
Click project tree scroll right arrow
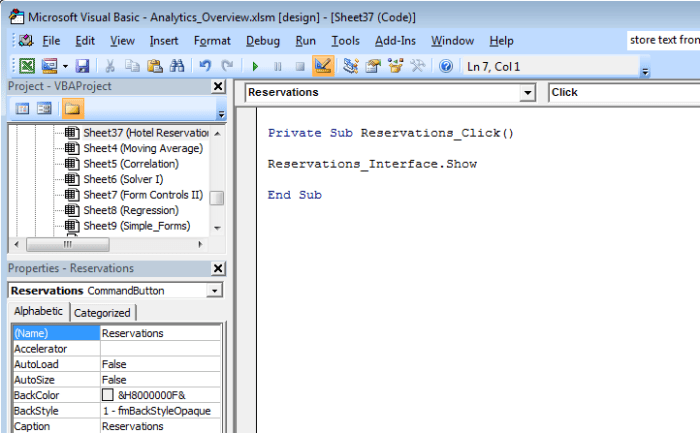point(200,244)
